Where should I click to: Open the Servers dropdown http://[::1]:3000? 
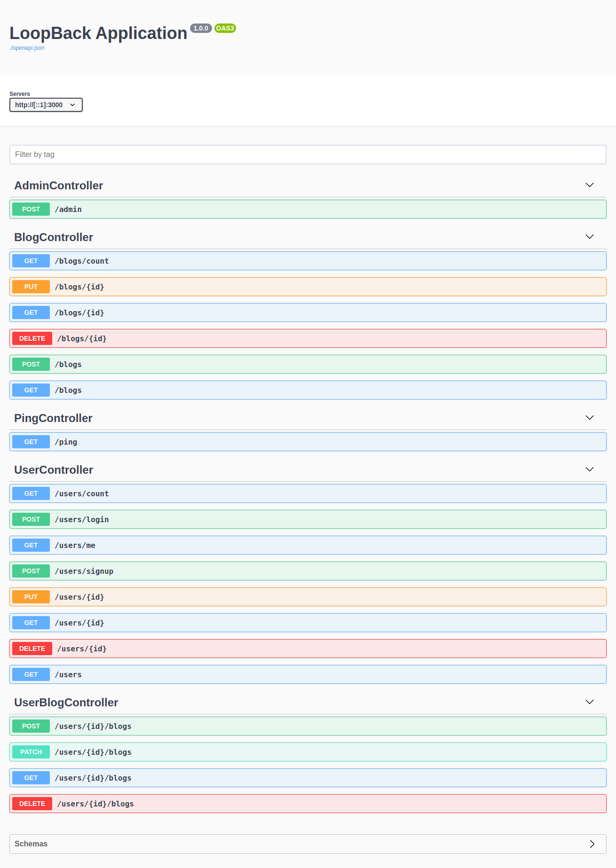point(46,105)
